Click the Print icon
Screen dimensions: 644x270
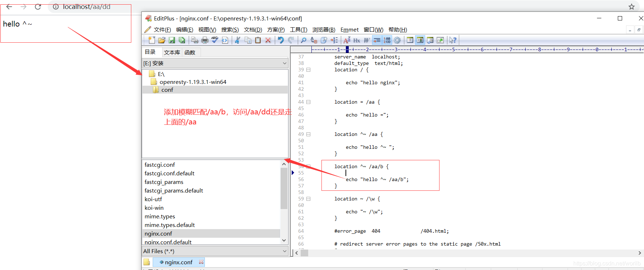205,40
